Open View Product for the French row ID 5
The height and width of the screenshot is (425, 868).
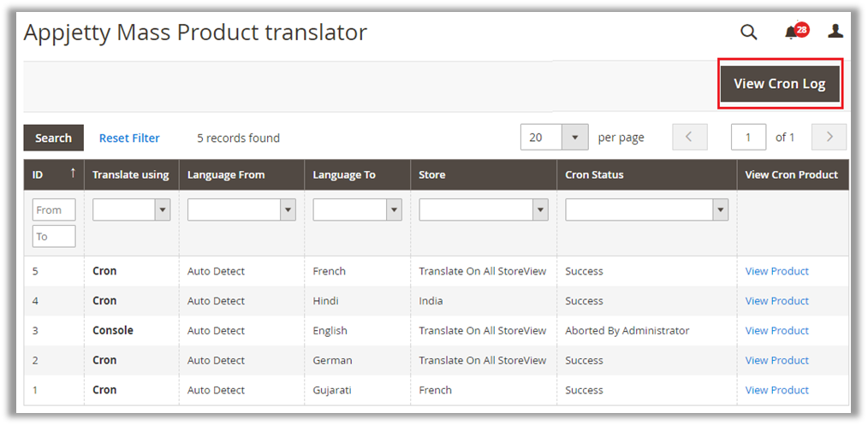776,271
